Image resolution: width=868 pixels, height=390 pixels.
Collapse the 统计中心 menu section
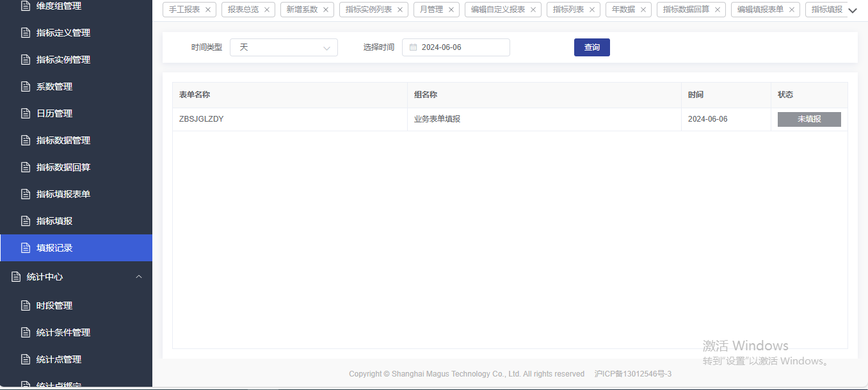point(139,277)
